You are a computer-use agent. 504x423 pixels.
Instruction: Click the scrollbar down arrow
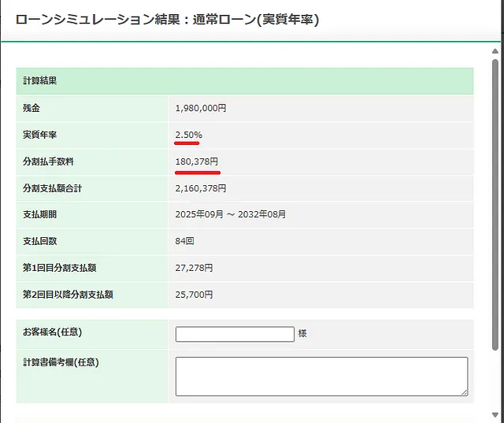click(495, 415)
